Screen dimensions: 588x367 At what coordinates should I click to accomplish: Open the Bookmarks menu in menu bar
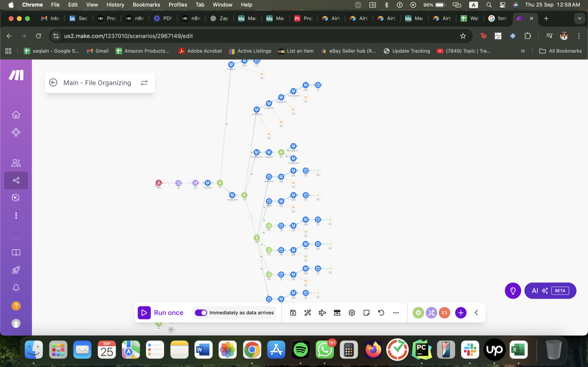[146, 5]
